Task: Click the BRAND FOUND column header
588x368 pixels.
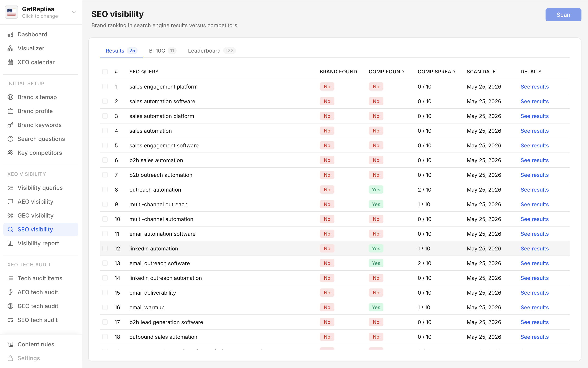Action: pyautogui.click(x=338, y=72)
